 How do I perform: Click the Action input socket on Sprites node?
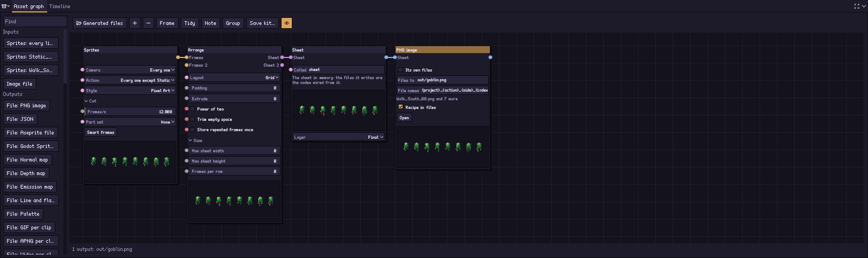tap(82, 80)
